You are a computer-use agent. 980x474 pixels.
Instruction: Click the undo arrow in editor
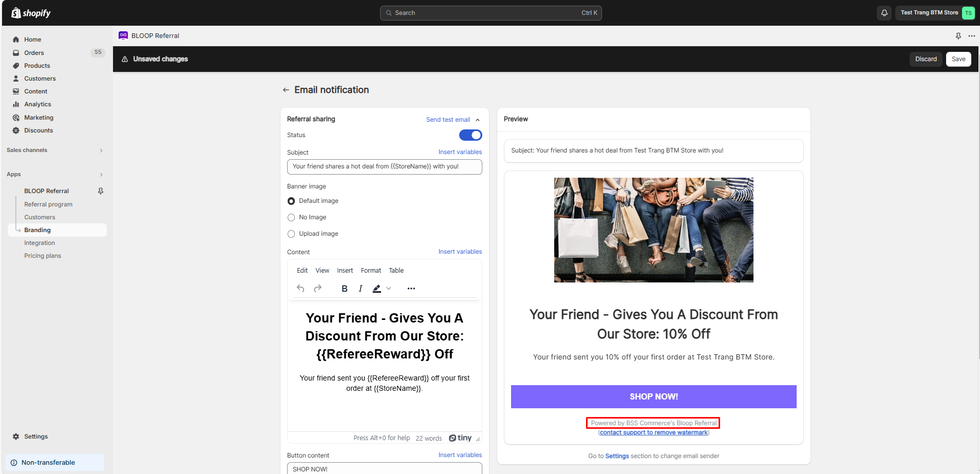pyautogui.click(x=300, y=289)
